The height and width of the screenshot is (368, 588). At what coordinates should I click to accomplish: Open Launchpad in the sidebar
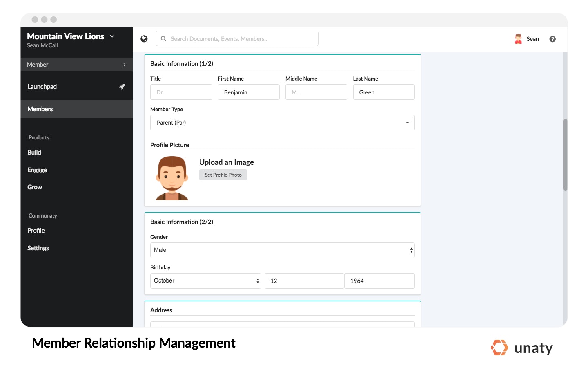click(42, 87)
